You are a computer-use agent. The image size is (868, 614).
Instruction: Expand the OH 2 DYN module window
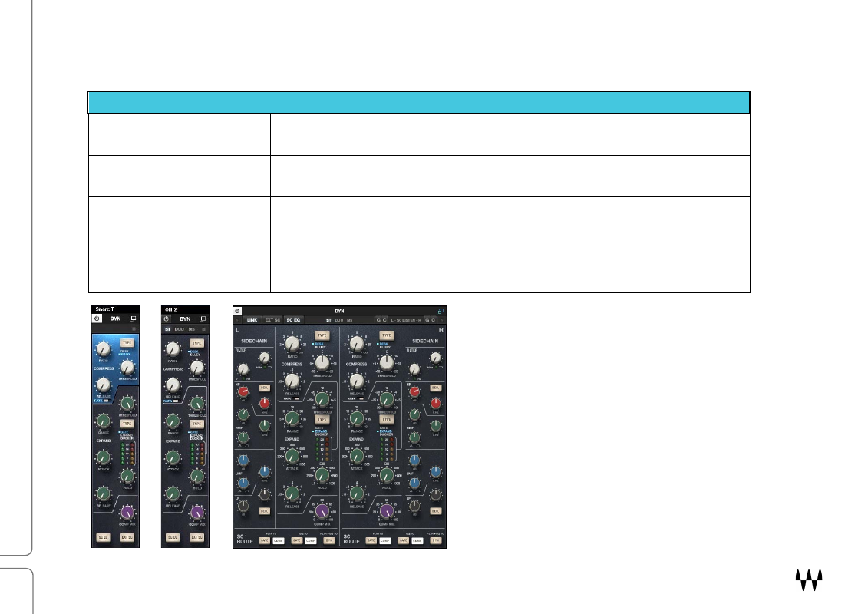click(203, 319)
